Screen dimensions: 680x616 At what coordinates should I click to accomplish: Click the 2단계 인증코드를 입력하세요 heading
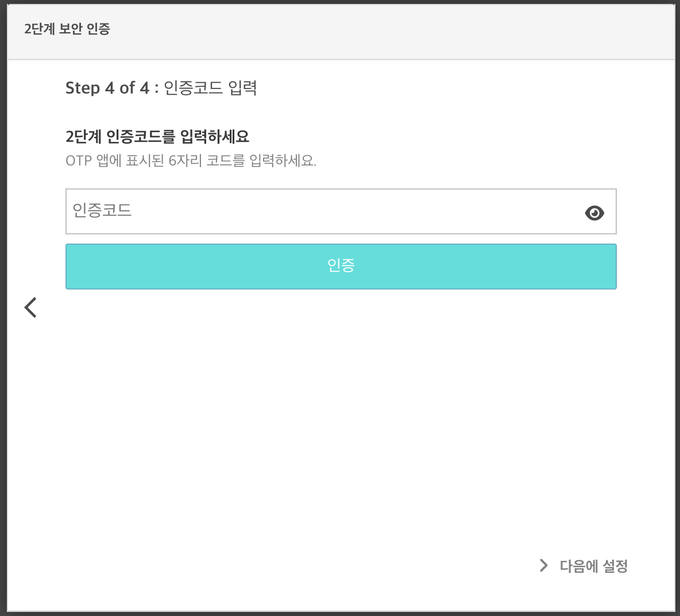coord(157,136)
